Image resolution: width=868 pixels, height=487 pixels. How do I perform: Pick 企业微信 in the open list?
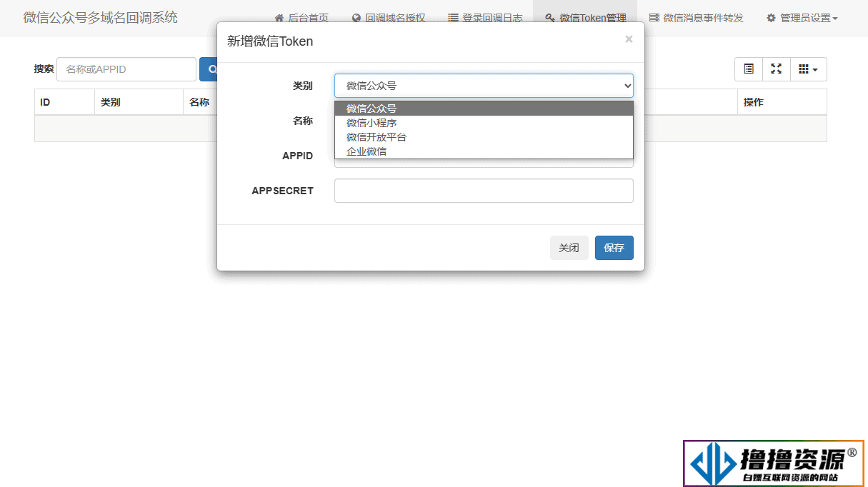coord(484,151)
